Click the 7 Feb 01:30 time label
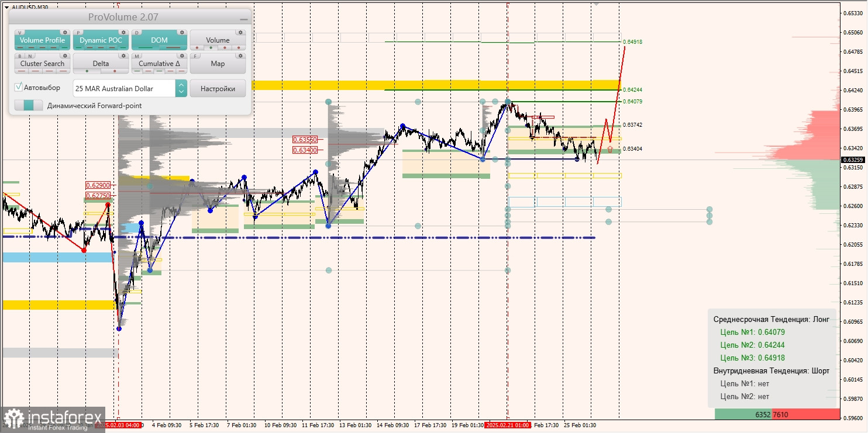 pos(242,425)
